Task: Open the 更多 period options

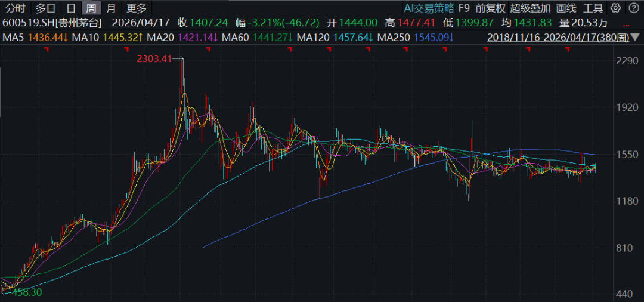Action: click(137, 7)
